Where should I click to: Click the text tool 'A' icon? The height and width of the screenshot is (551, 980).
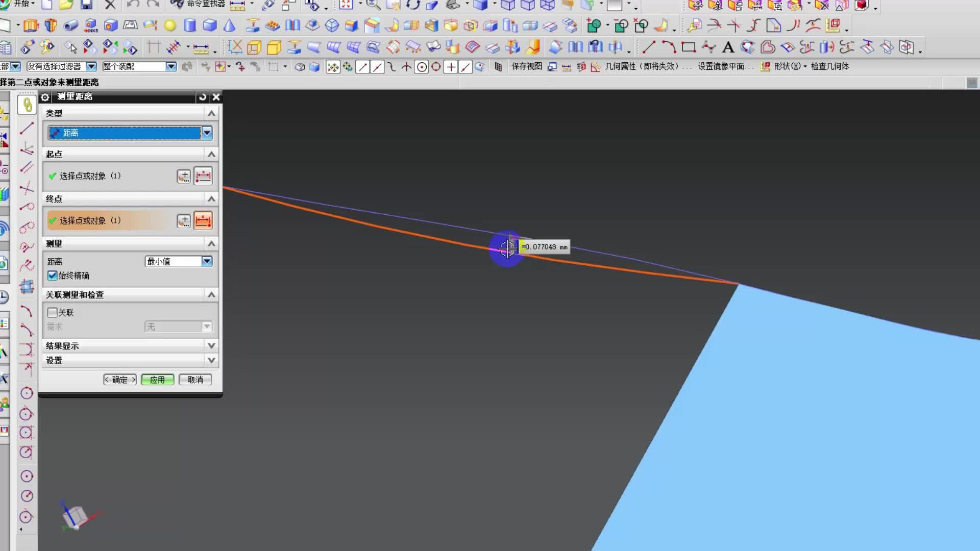click(728, 47)
